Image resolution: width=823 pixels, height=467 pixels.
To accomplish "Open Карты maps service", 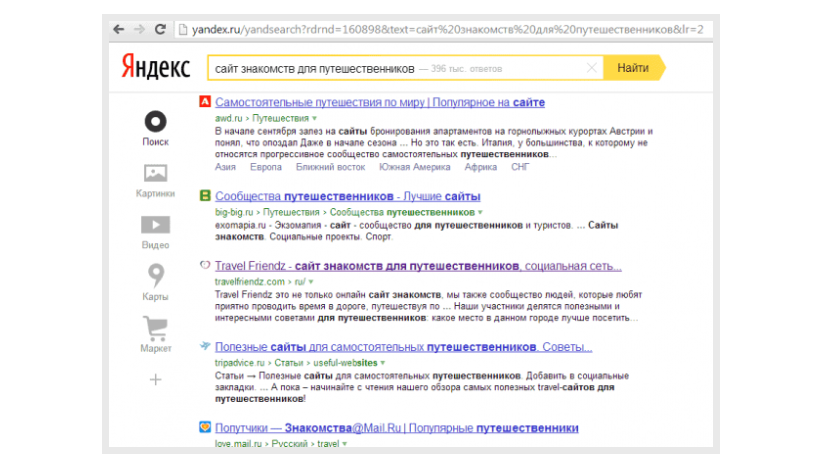I will (155, 282).
